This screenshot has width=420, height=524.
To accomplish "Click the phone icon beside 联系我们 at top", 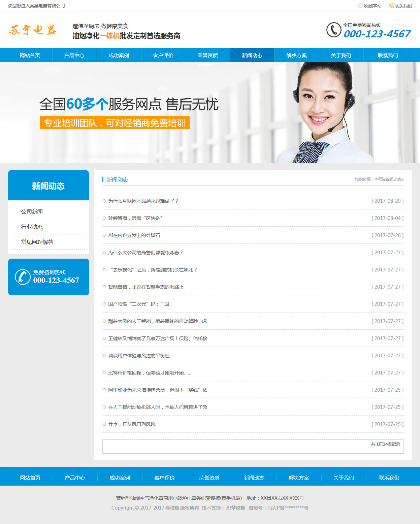I will pyautogui.click(x=391, y=6).
